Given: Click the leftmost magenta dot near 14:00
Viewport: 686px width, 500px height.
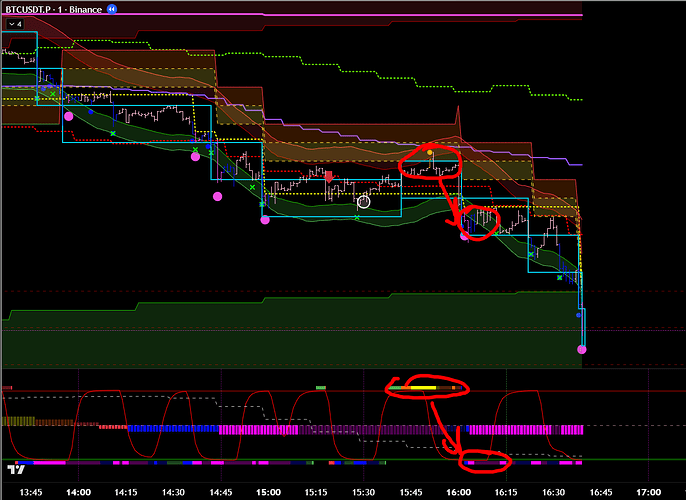Looking at the screenshot, I should 68,117.
